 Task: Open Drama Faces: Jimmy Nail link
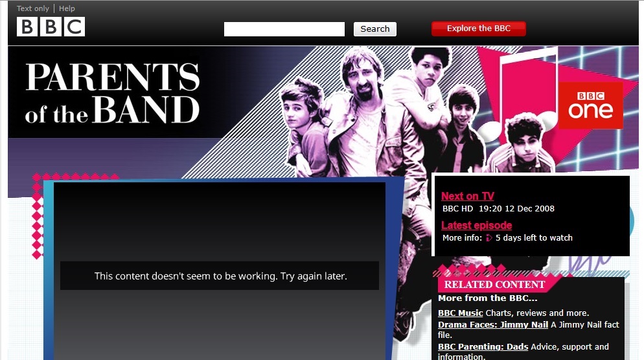(x=493, y=324)
